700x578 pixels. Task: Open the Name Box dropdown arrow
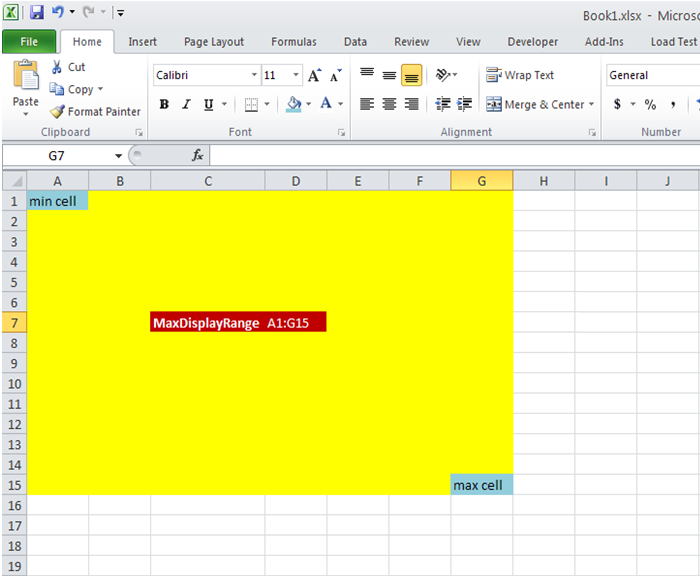pos(118,156)
